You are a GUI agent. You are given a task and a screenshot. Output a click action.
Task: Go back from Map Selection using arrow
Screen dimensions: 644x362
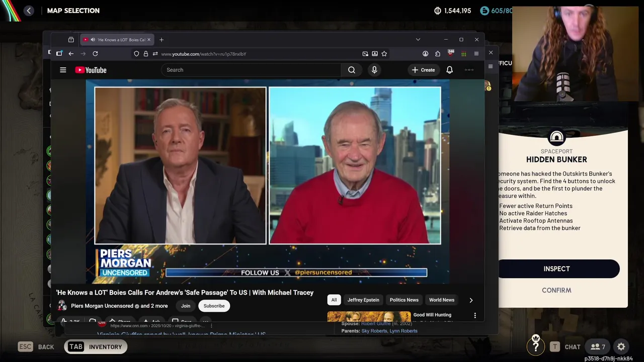click(x=29, y=11)
